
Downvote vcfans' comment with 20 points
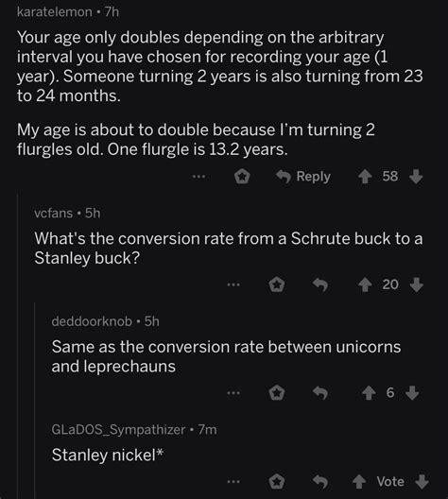pos(416,284)
